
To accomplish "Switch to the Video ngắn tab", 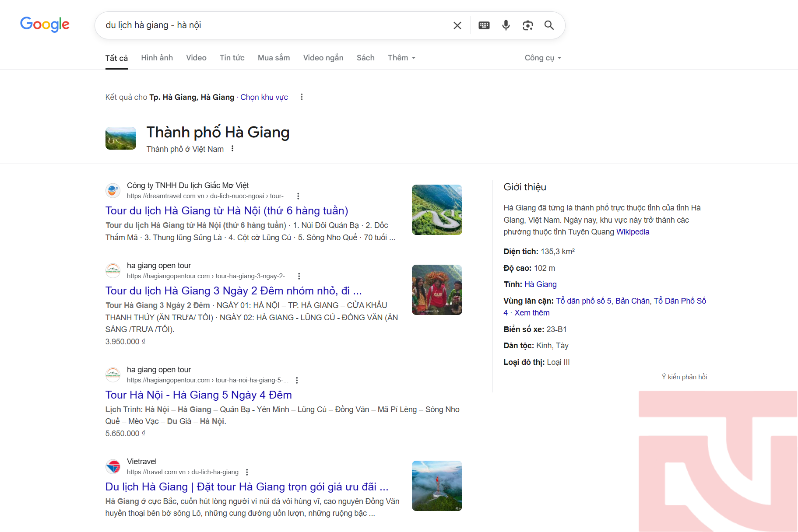I will point(323,58).
